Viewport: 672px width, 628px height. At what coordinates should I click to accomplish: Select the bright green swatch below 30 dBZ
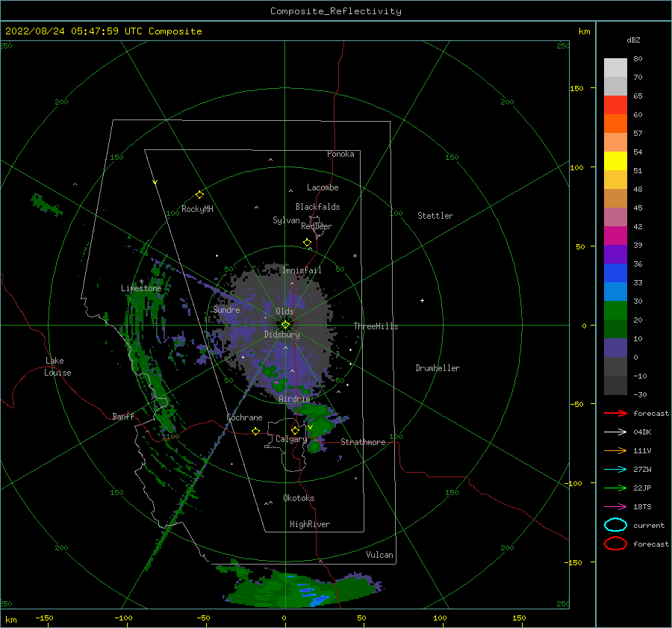(615, 311)
